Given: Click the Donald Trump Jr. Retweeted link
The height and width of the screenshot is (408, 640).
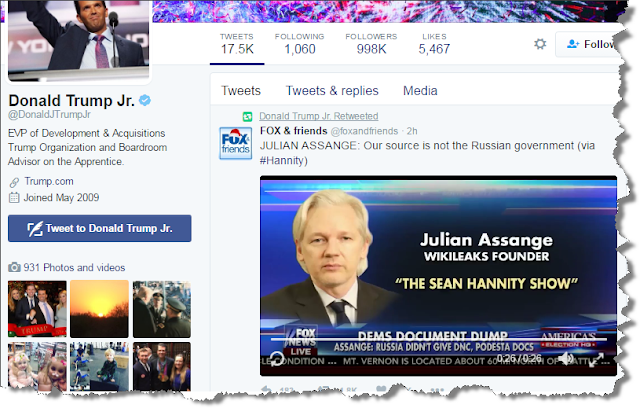Looking at the screenshot, I should tap(318, 116).
